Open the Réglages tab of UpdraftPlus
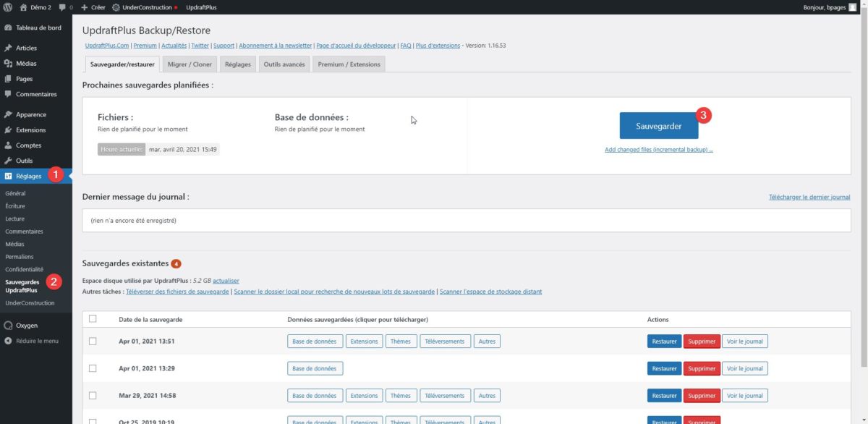 coord(238,64)
